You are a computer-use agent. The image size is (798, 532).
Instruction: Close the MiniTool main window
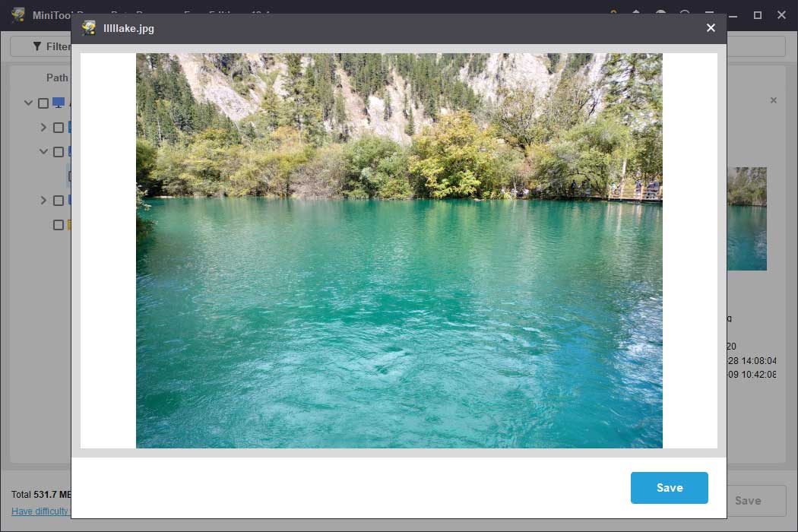[x=782, y=15]
